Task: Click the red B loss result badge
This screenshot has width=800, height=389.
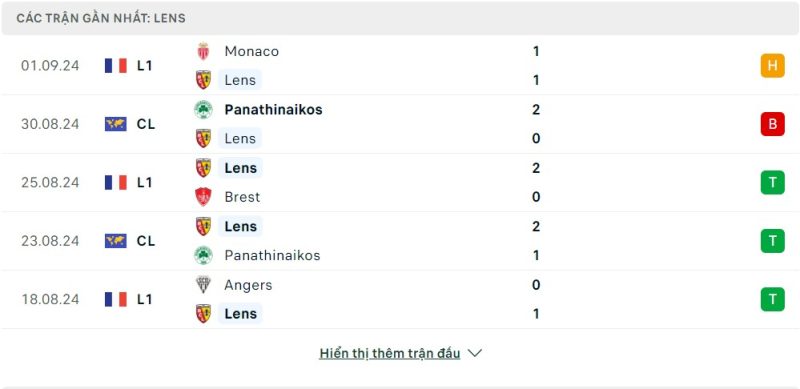Action: point(772,124)
